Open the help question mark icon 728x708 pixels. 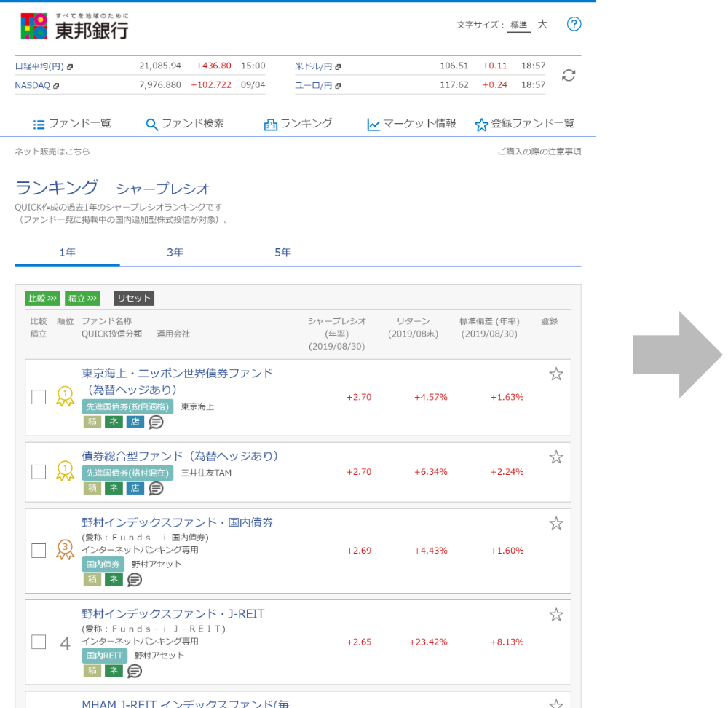click(574, 24)
